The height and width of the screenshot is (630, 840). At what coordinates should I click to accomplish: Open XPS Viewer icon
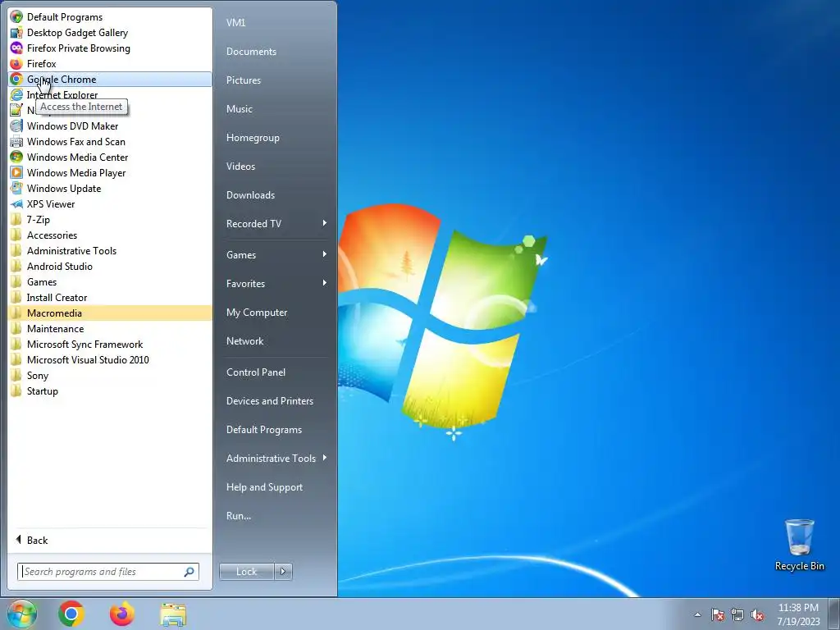[16, 204]
